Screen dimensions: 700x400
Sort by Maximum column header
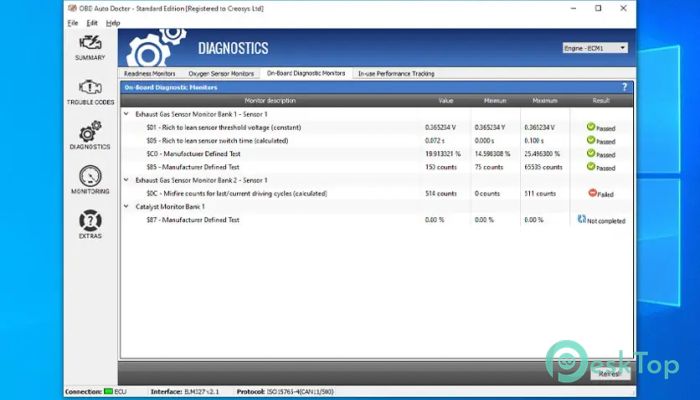[545, 101]
